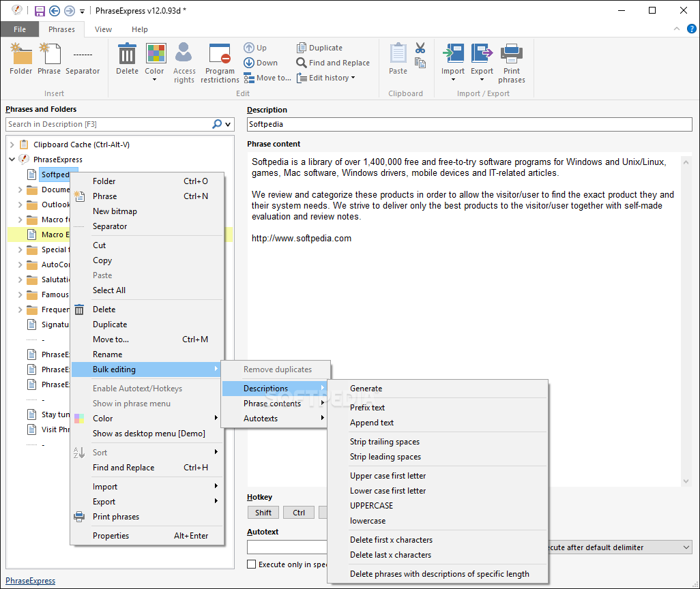
Task: Open the Color ribbon button
Action: point(154,63)
